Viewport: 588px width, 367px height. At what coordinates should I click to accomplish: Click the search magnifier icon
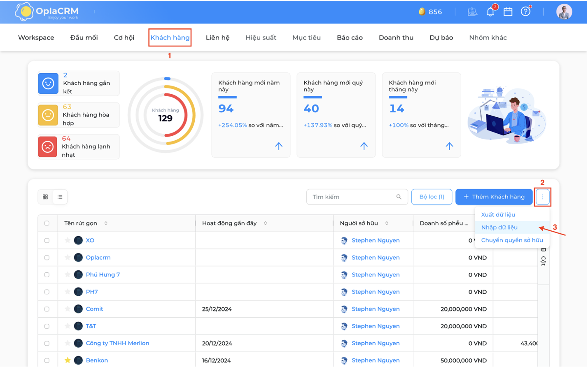click(x=399, y=197)
